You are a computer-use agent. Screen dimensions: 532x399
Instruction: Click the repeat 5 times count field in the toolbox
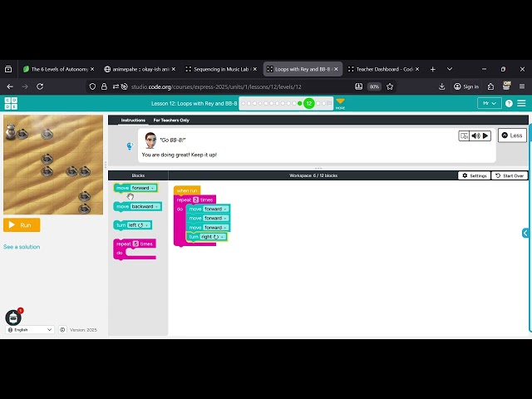[x=135, y=244]
